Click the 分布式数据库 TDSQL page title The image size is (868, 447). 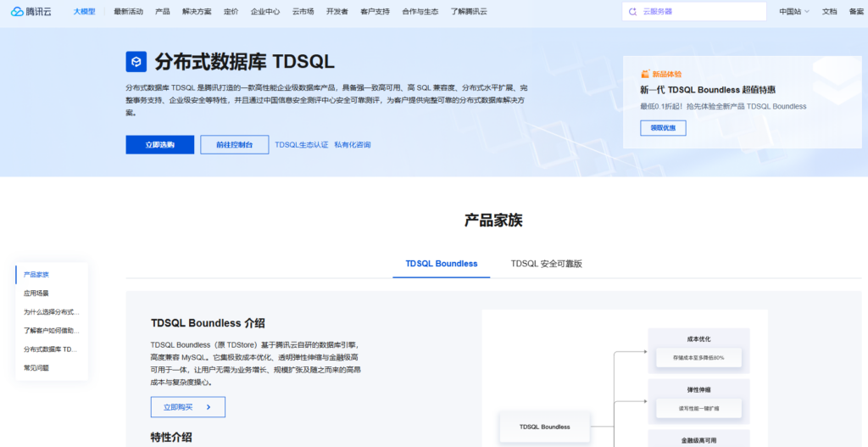click(244, 61)
